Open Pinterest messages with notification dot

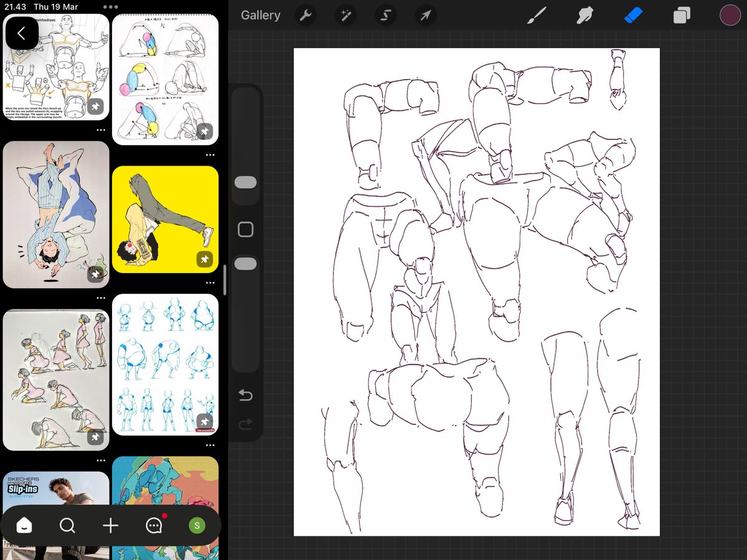click(154, 526)
